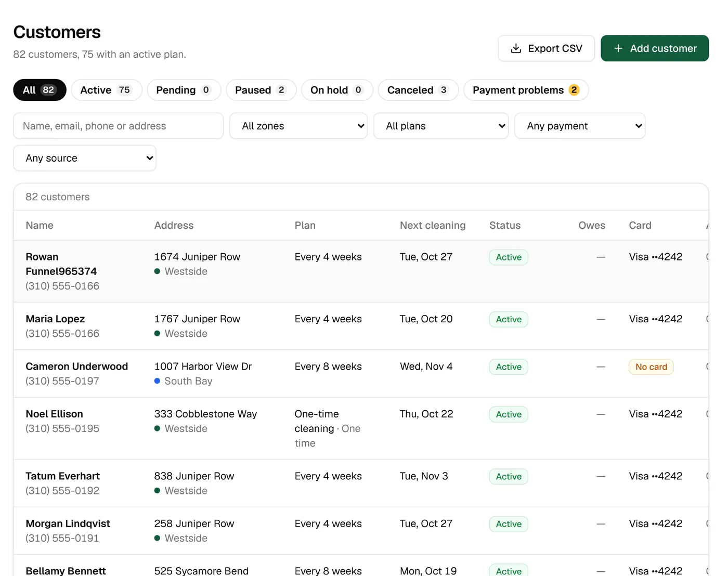Screen dimensions: 728x576
Task: Switch to the Paused tab
Action: 261,90
